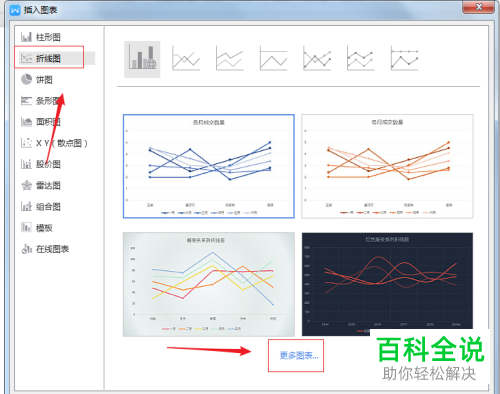Screen dimensions: 500x394
Task: Select the 雷达图 radar chart type
Action: click(x=41, y=185)
